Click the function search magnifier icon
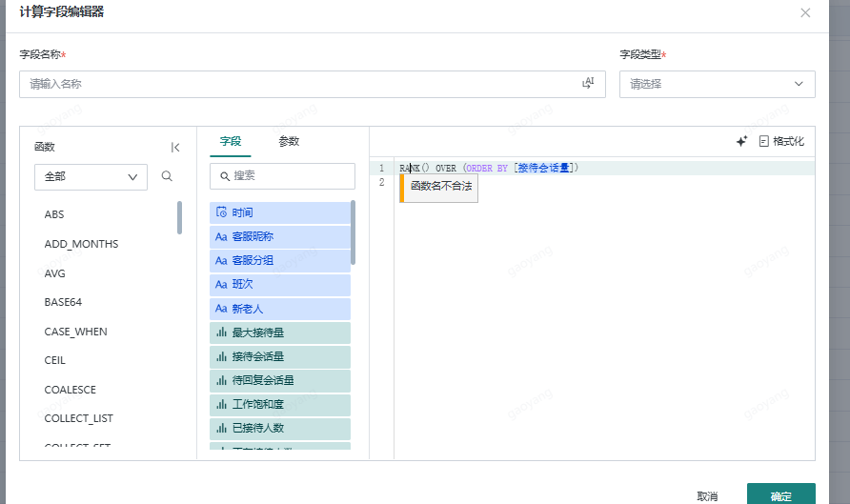The image size is (850, 504). [x=167, y=176]
